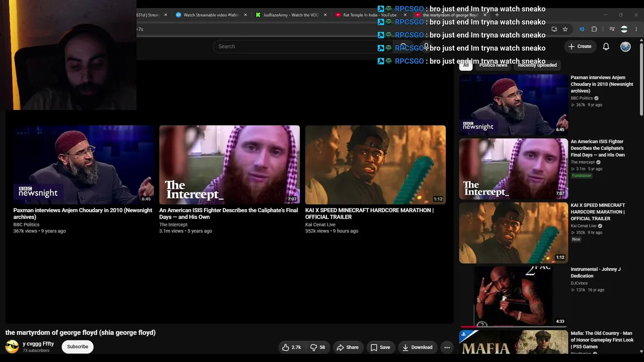Like the video with 2.7k likes
Viewport: 644px width, 362px height.
(291, 347)
